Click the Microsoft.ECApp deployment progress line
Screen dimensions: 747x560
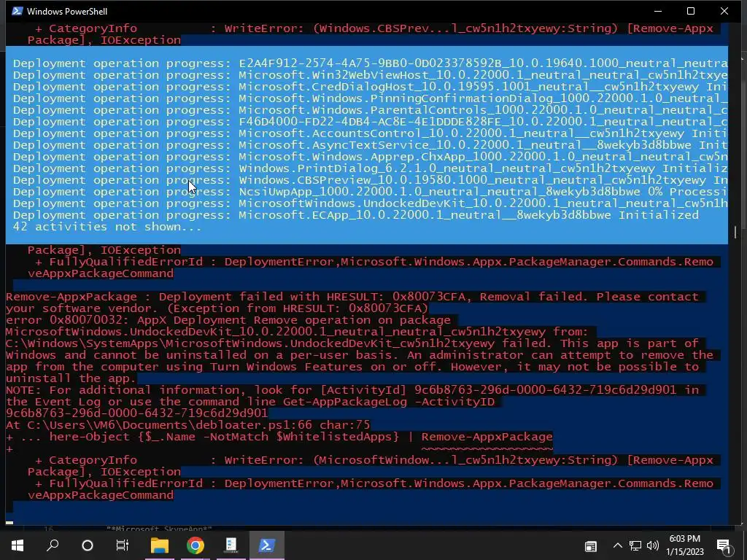point(356,215)
